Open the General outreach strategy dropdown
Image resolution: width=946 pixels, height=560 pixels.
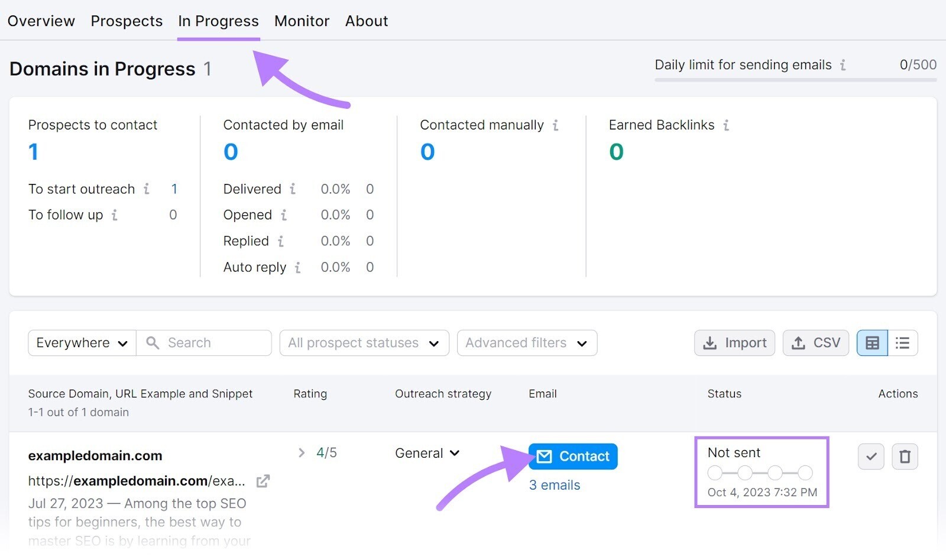click(426, 453)
